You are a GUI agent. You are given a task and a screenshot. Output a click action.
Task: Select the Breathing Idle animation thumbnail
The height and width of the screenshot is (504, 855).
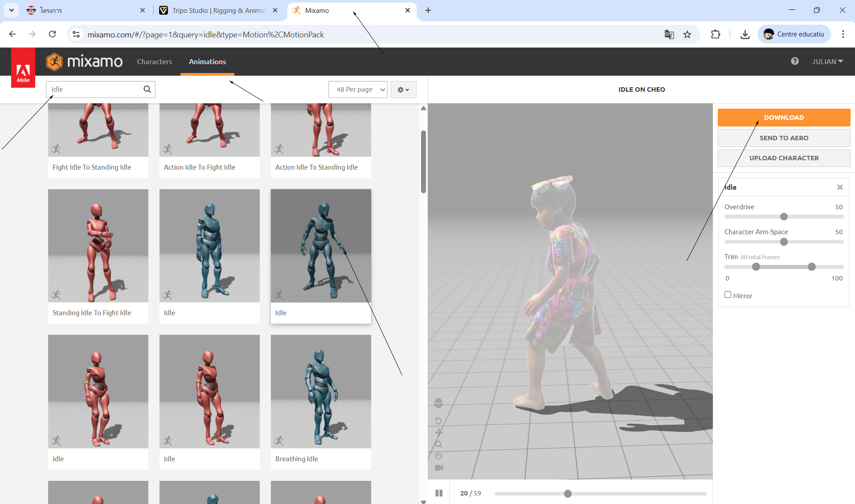[321, 392]
